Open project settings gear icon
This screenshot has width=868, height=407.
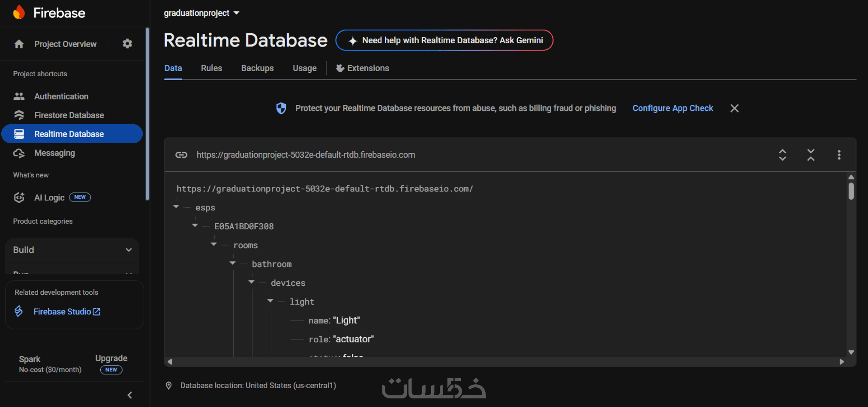point(127,44)
